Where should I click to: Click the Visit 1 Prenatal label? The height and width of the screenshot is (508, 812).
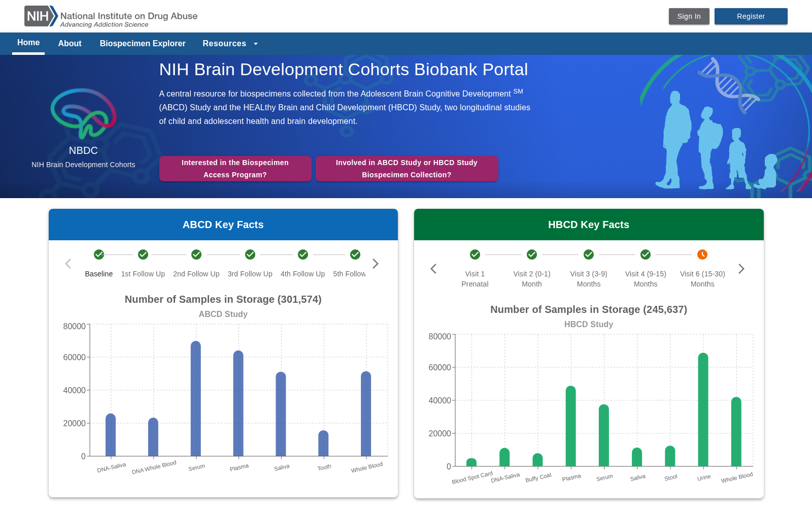[x=475, y=279]
